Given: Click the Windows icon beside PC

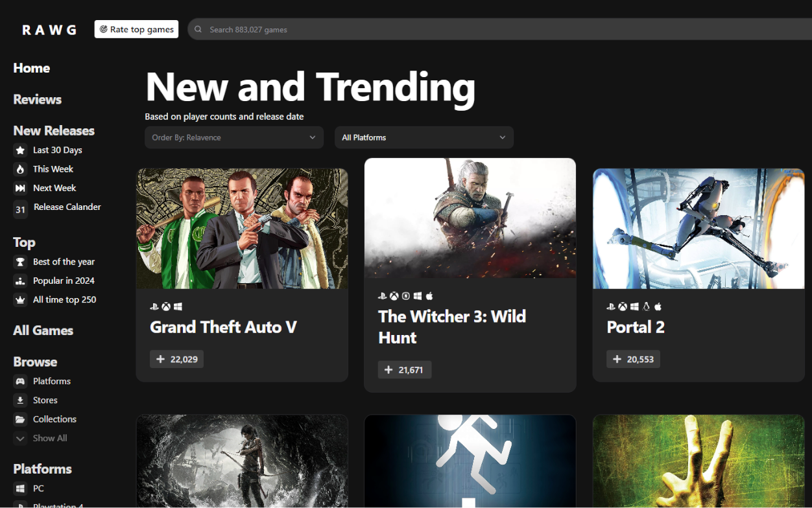Looking at the screenshot, I should 20,489.
